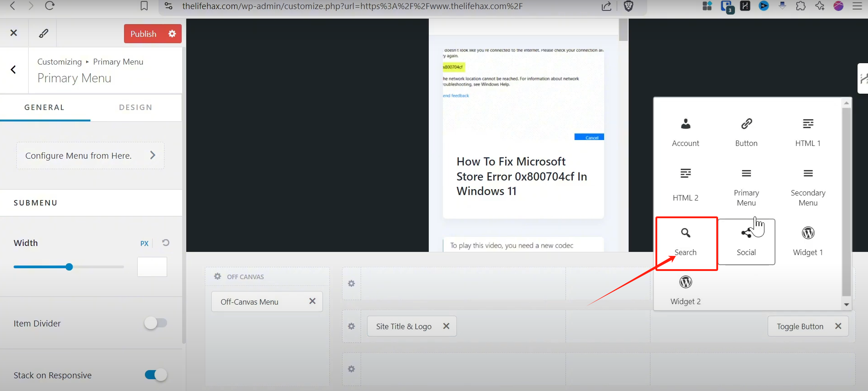Click the element popup scrollbar up arrow
868x391 pixels.
(846, 103)
